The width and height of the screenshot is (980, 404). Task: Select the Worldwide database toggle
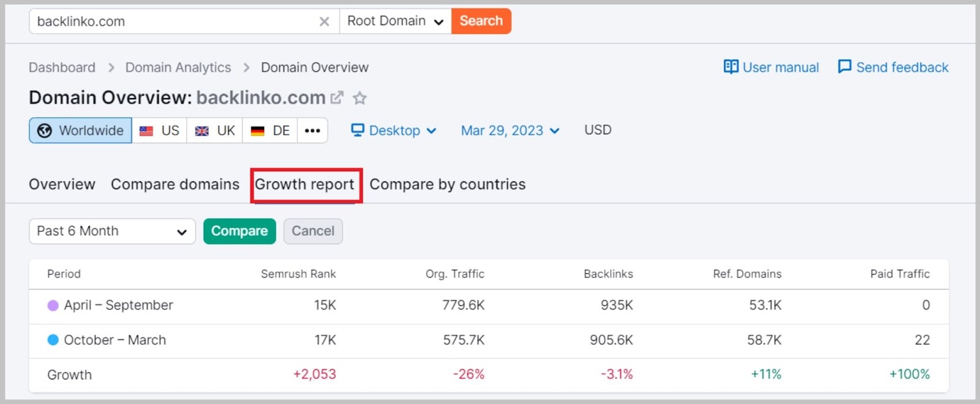[x=80, y=131]
